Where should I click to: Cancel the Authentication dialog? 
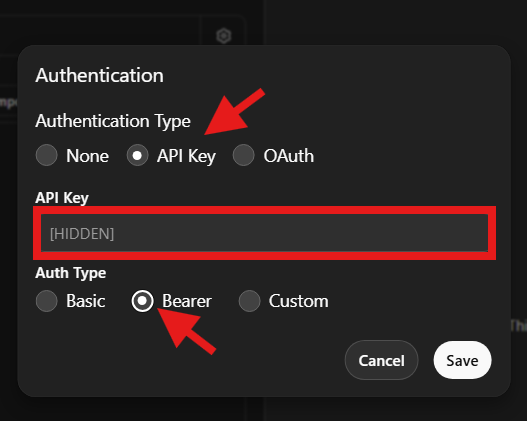tap(381, 360)
